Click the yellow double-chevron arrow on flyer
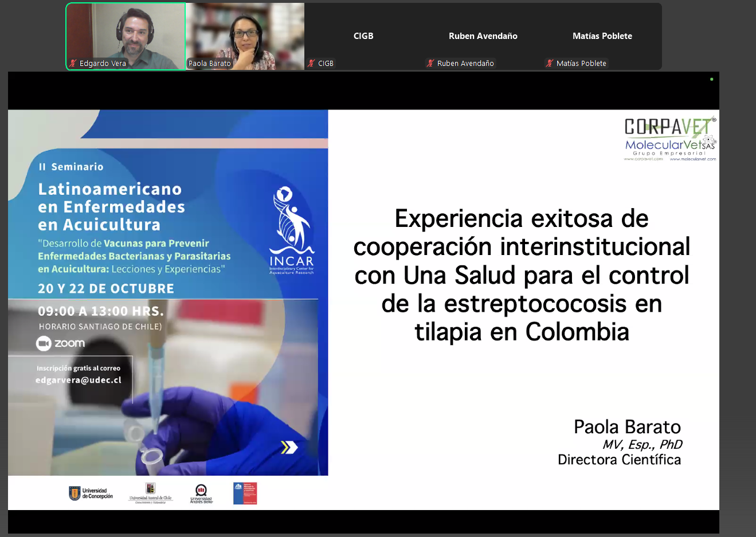The height and width of the screenshot is (537, 756). [x=289, y=448]
